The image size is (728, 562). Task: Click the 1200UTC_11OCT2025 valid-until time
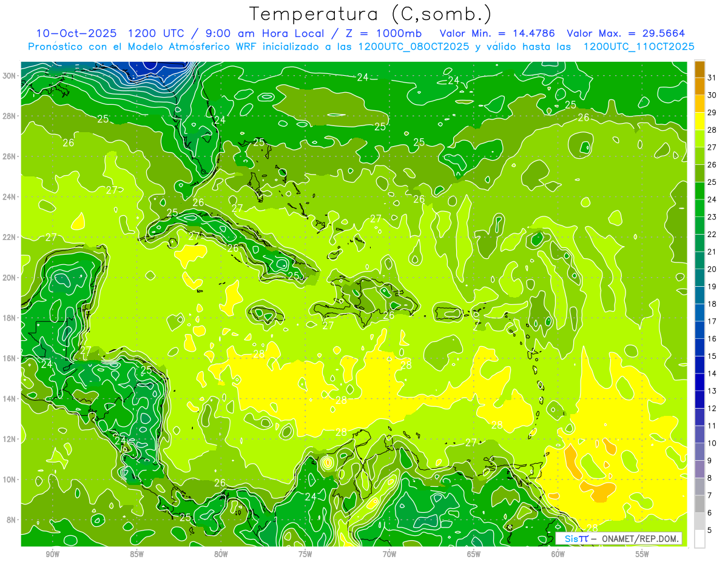[x=638, y=47]
